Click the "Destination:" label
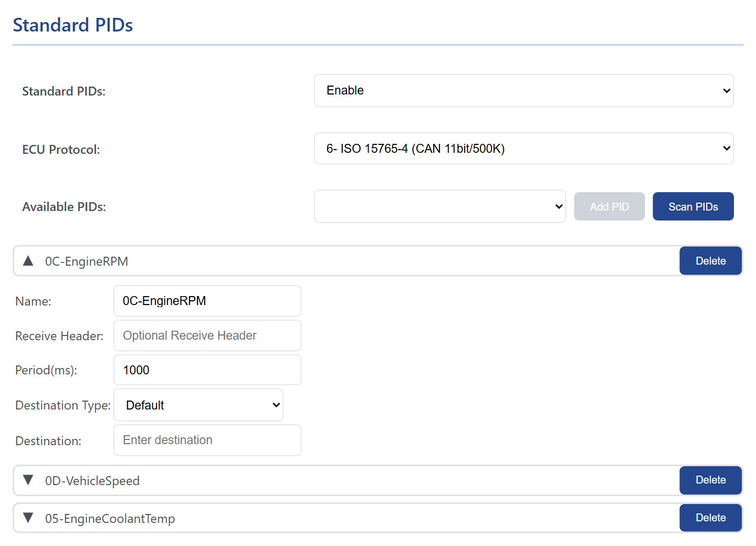 tap(48, 441)
